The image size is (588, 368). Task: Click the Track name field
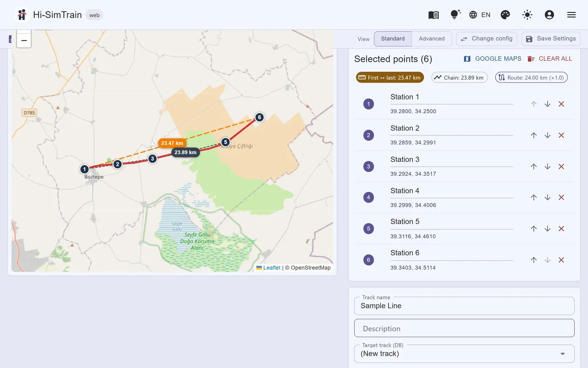[x=464, y=306]
